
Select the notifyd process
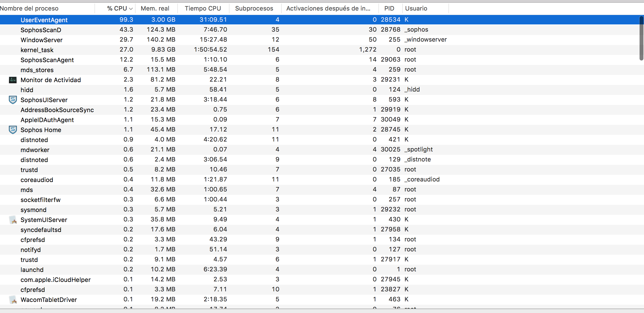pos(31,250)
